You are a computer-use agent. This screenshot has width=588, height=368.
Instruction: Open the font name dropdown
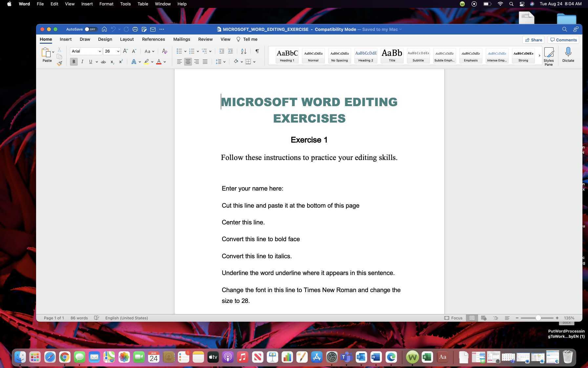[100, 51]
